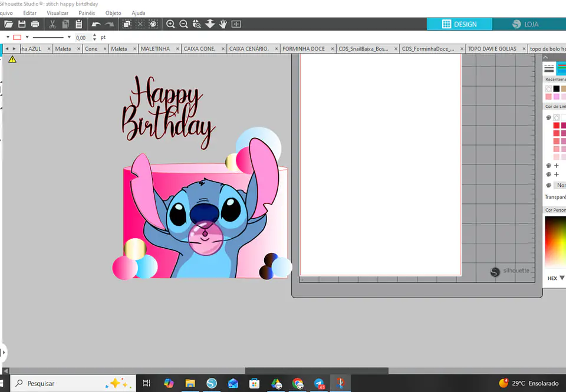
Task: Open the Ajuda menu
Action: click(138, 13)
